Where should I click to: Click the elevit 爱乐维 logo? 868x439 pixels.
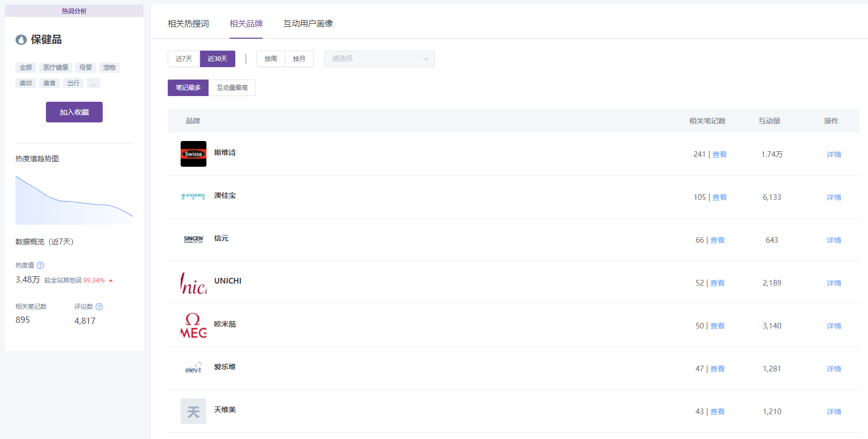click(194, 368)
